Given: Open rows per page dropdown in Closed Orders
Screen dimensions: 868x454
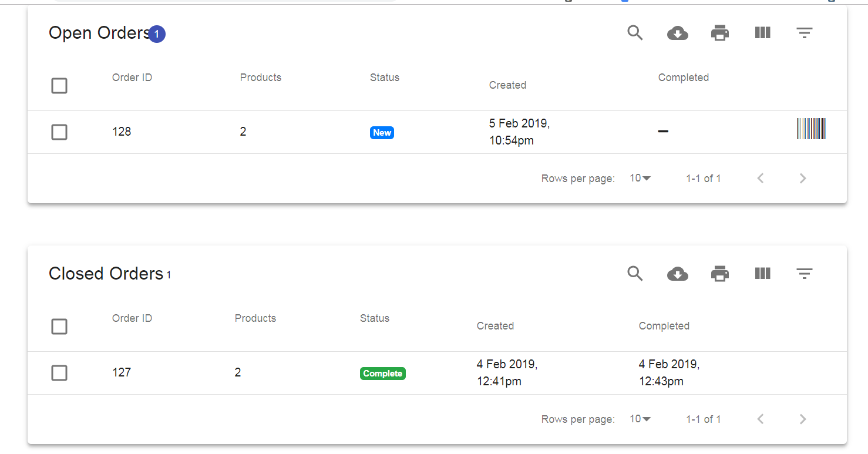Looking at the screenshot, I should [640, 419].
